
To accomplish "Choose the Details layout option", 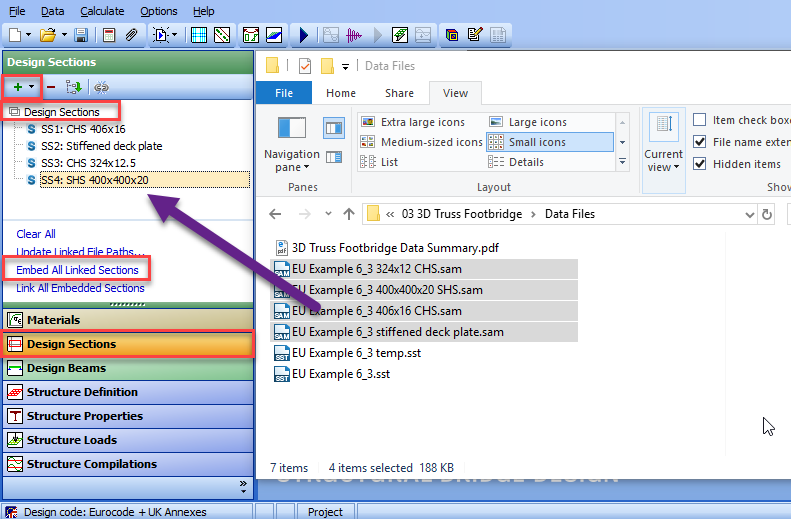I will pos(516,162).
